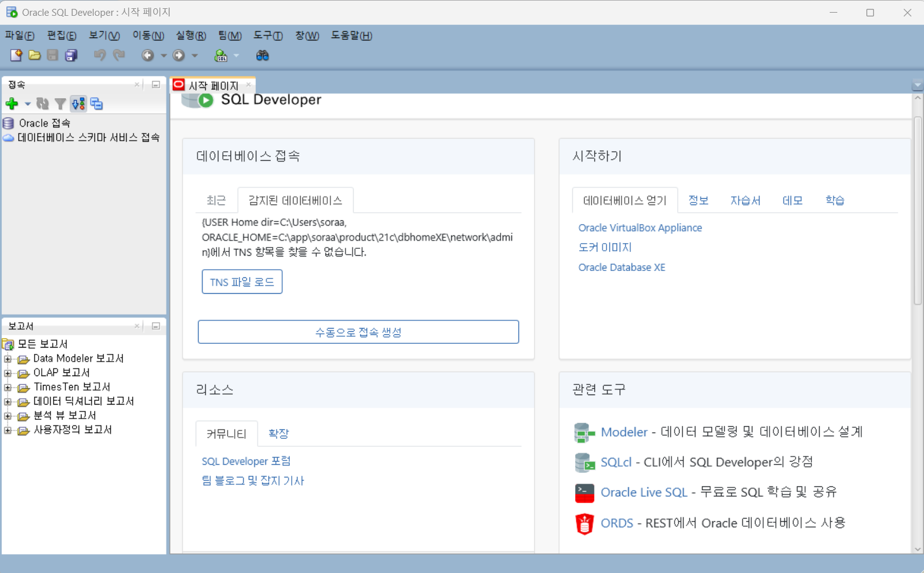The width and height of the screenshot is (924, 573).
Task: Open New Connection dropdown arrow
Action: (x=27, y=104)
